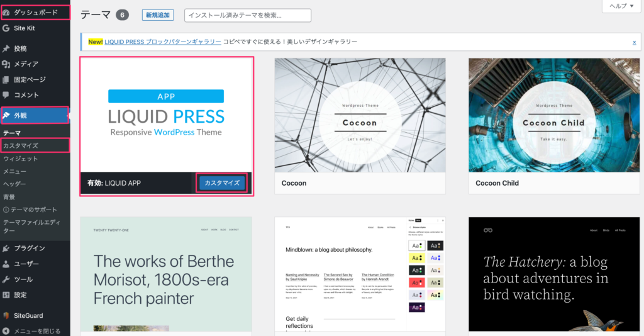
Task: Open ユーザー menu item
Action: [35, 264]
